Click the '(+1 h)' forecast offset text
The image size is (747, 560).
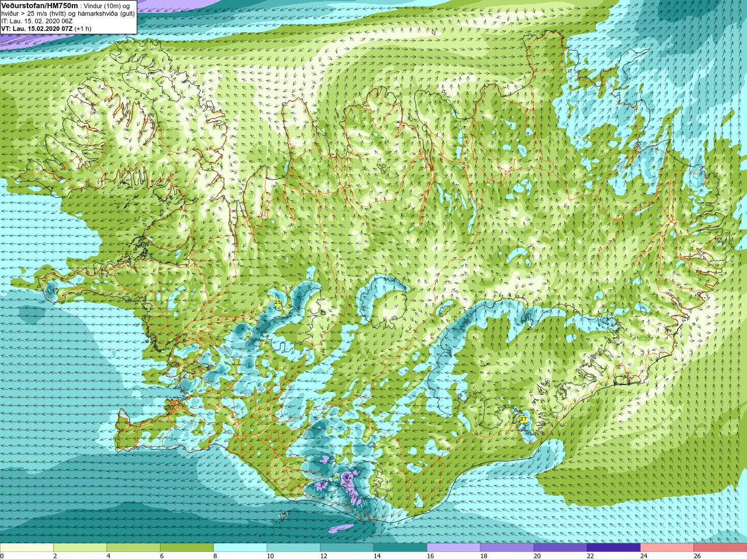tap(83, 29)
